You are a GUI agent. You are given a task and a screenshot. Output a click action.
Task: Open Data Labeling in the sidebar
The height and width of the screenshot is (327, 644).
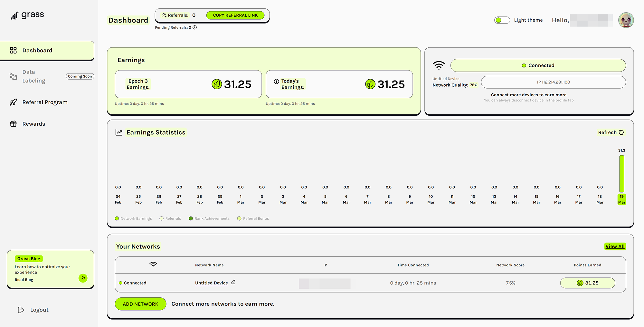(34, 76)
